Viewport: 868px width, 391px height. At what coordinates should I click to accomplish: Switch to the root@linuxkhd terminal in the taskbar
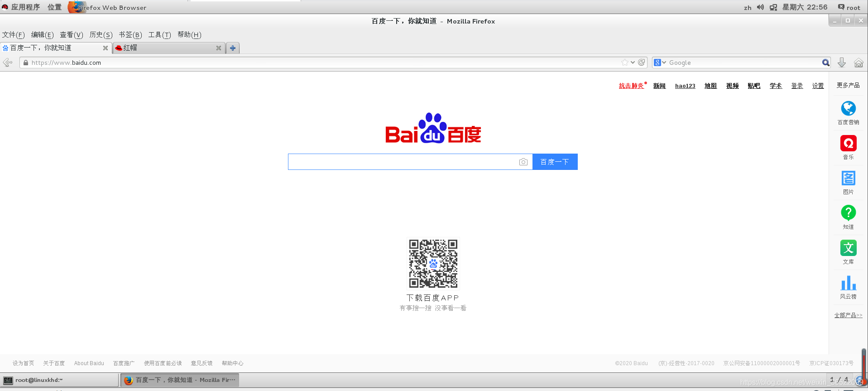tap(60, 380)
